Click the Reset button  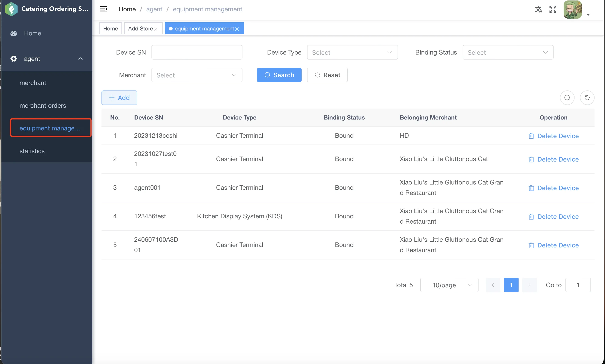tap(327, 75)
